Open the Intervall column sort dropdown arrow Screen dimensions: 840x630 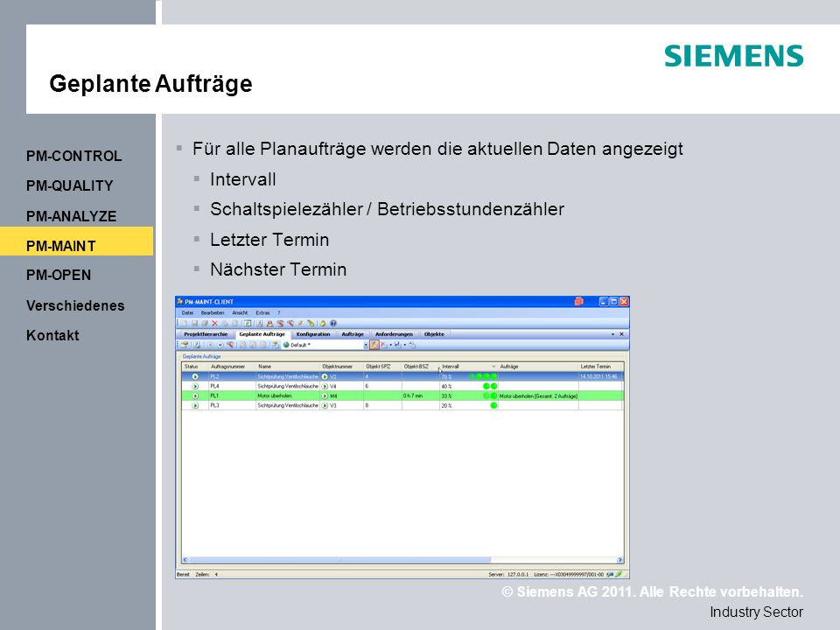[493, 367]
